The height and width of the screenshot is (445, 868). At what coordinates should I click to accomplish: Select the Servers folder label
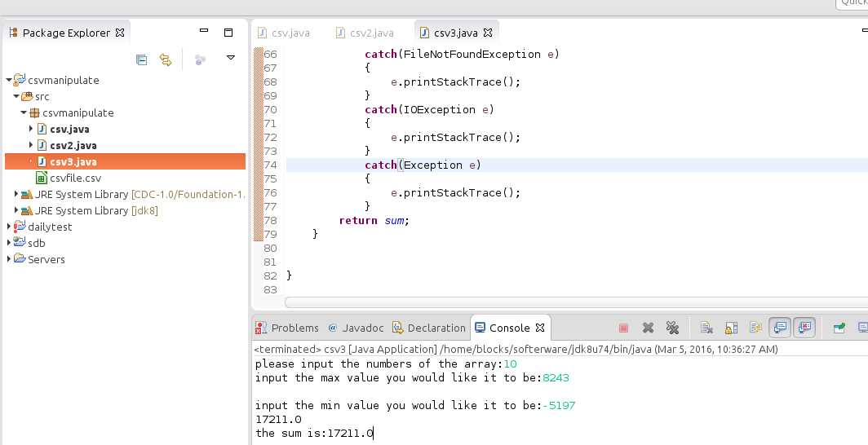[46, 259]
